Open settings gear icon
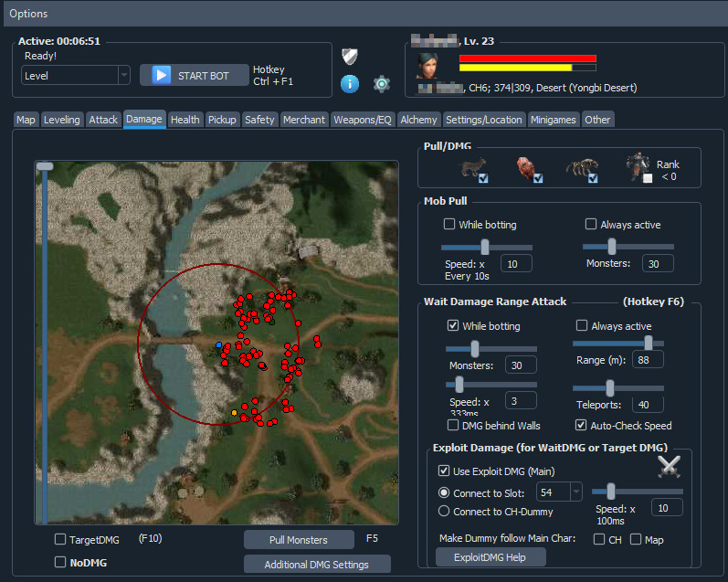 [382, 84]
